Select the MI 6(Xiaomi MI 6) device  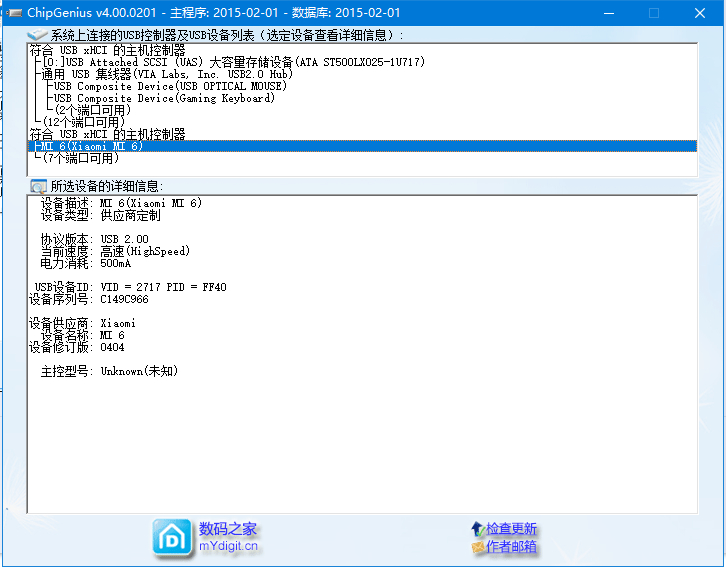click(363, 146)
